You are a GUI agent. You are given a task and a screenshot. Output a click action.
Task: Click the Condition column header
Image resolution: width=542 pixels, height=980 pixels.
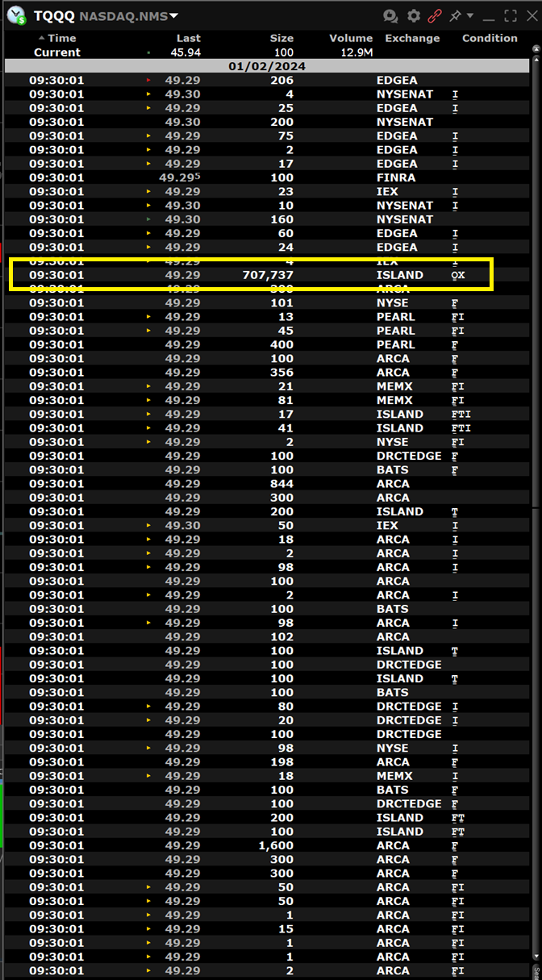[x=490, y=38]
